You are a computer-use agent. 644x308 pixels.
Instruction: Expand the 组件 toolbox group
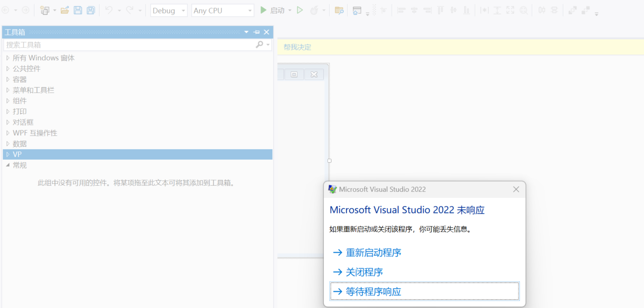[8, 101]
